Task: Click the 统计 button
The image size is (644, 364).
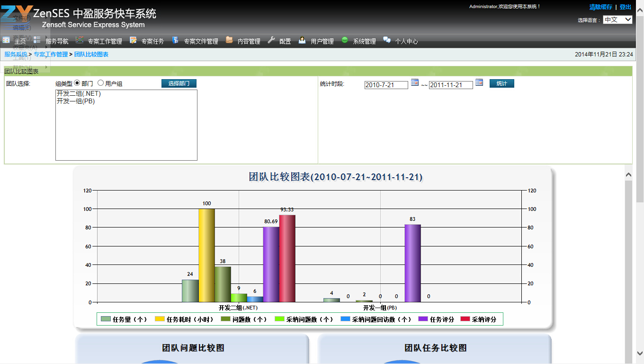Action: coord(501,83)
